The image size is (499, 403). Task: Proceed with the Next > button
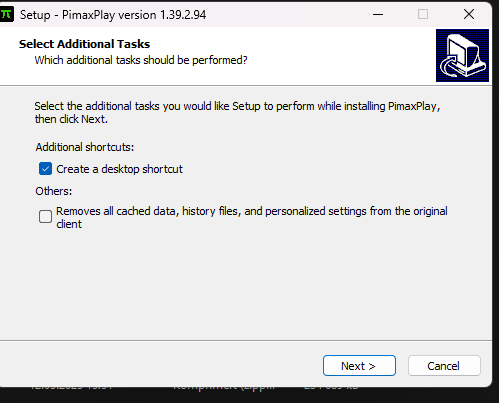pyautogui.click(x=359, y=366)
